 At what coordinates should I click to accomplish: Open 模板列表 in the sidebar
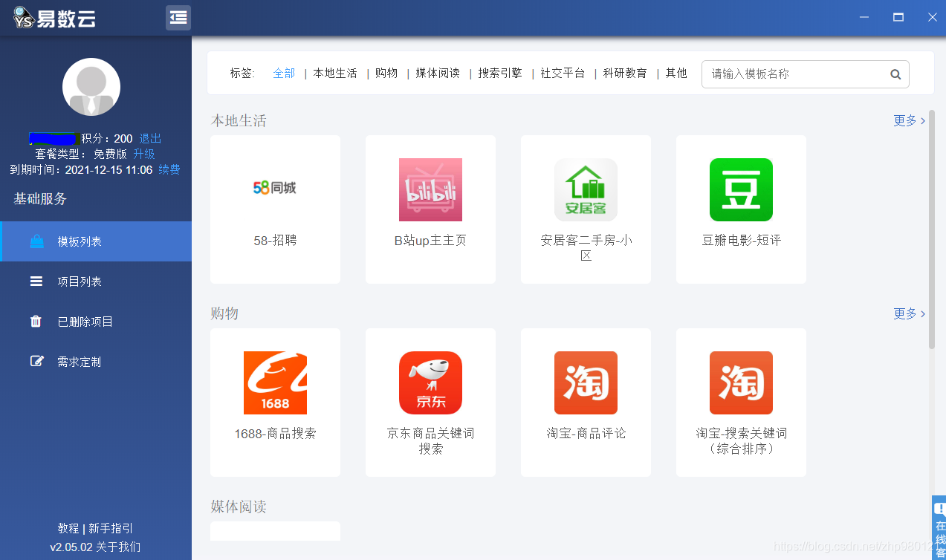point(96,241)
